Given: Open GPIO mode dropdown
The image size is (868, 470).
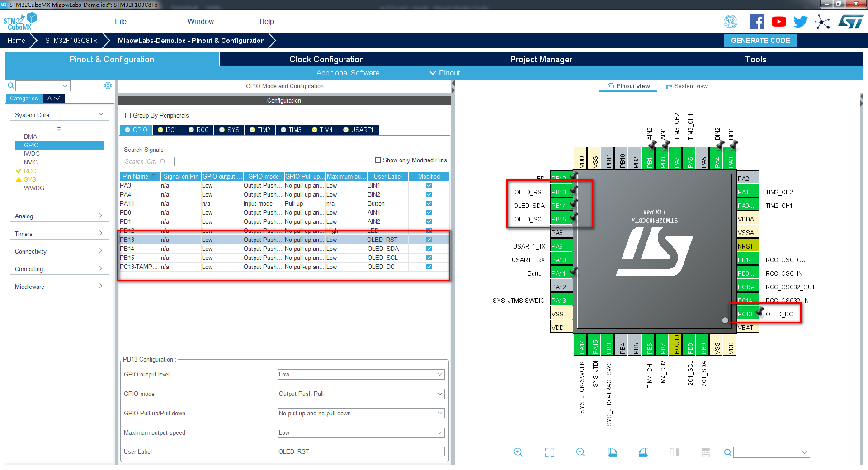Looking at the screenshot, I should click(x=361, y=394).
